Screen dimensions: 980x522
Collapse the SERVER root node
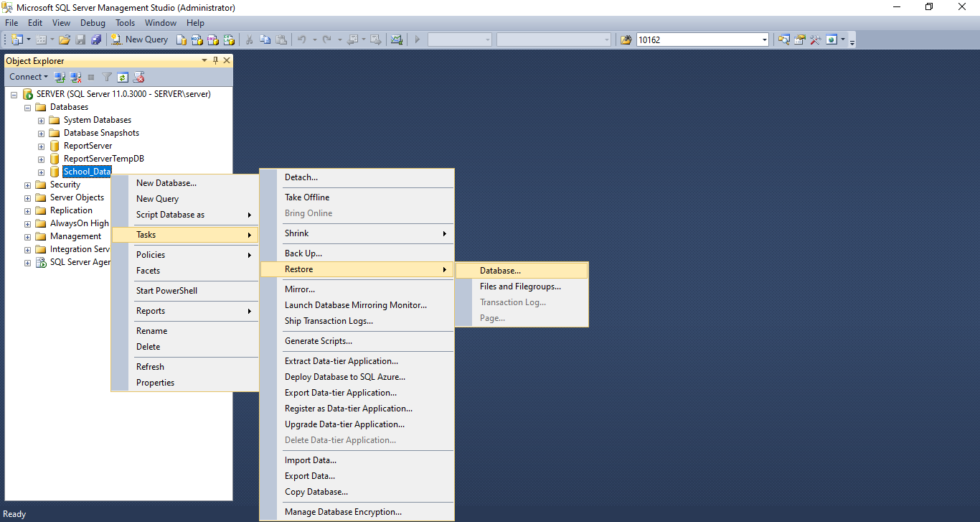pyautogui.click(x=14, y=94)
